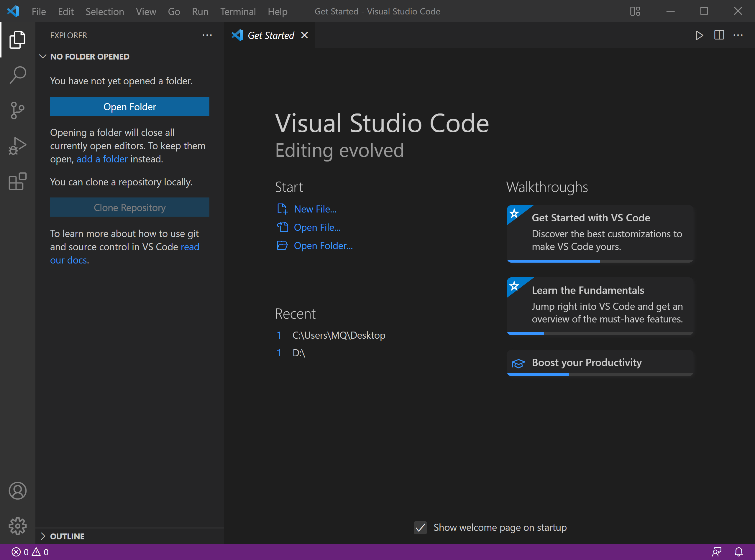755x560 pixels.
Task: Click the 'Recent' heading
Action: click(x=295, y=314)
